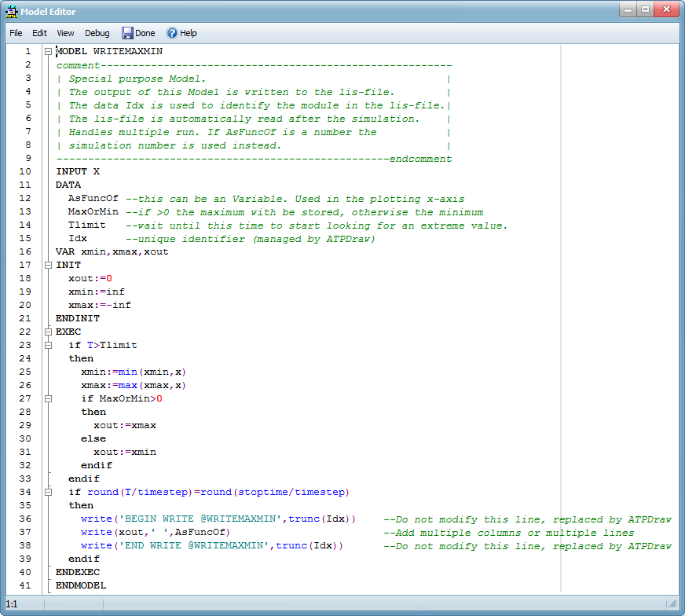Open the Debug menu
This screenshot has height=616, width=685.
click(97, 33)
